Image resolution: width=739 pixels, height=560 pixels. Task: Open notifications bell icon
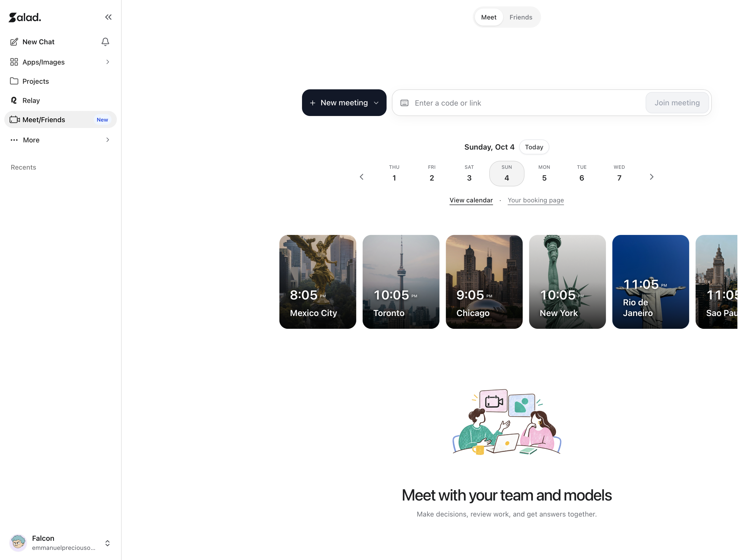click(x=105, y=42)
